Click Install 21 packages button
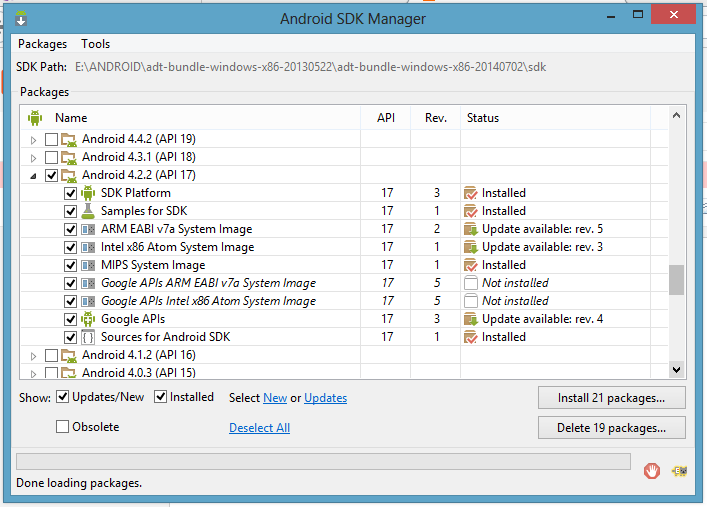 click(611, 398)
